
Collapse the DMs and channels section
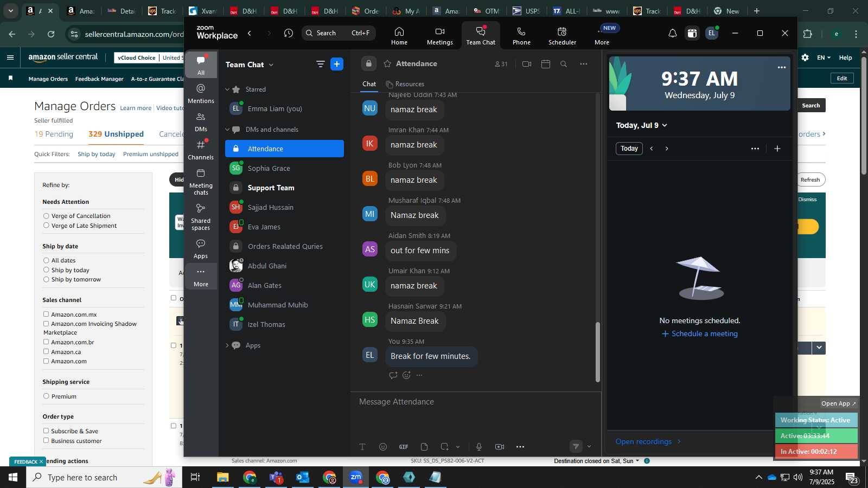pos(227,130)
